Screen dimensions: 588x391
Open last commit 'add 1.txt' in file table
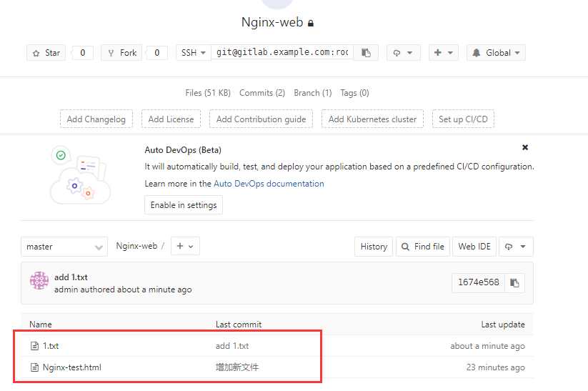(x=232, y=346)
